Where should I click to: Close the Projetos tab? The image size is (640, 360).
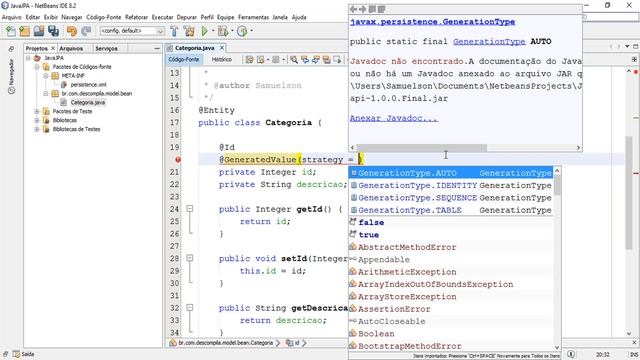pos(53,48)
